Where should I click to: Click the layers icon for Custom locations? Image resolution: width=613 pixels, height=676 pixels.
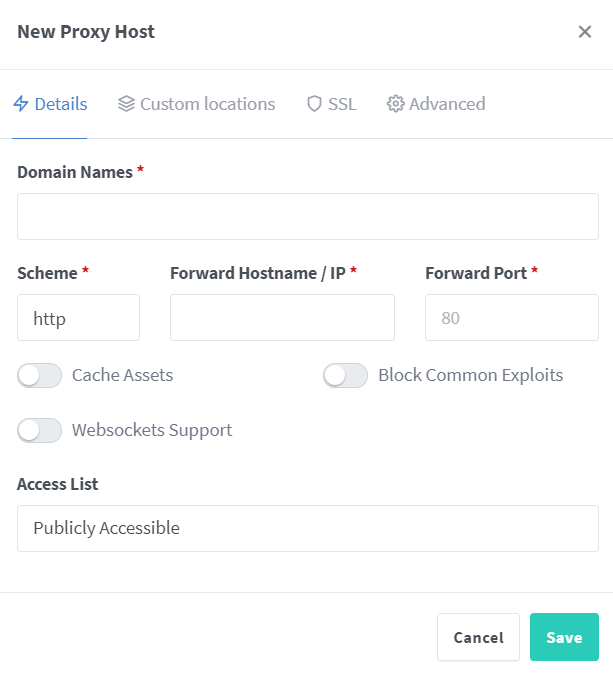(126, 104)
